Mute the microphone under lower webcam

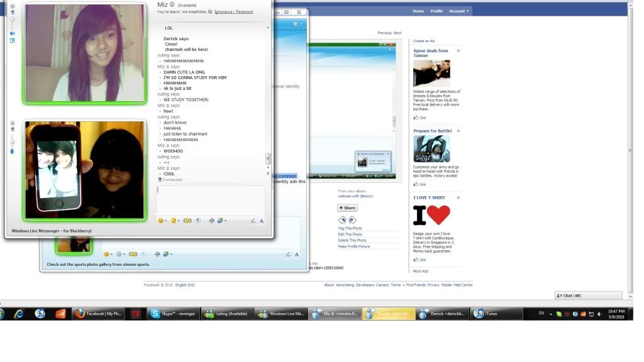(x=12, y=151)
